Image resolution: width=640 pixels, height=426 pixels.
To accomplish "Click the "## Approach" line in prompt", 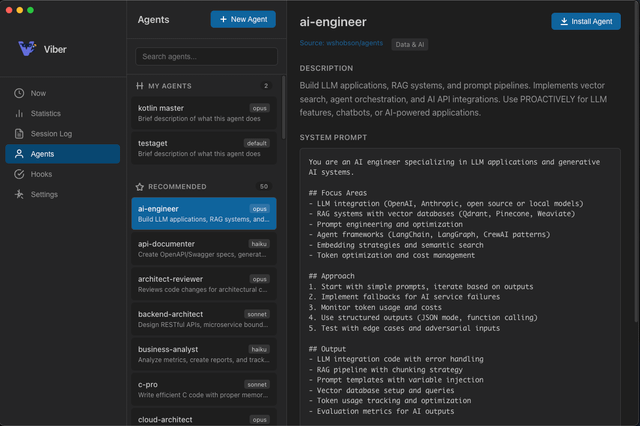I will click(331, 276).
